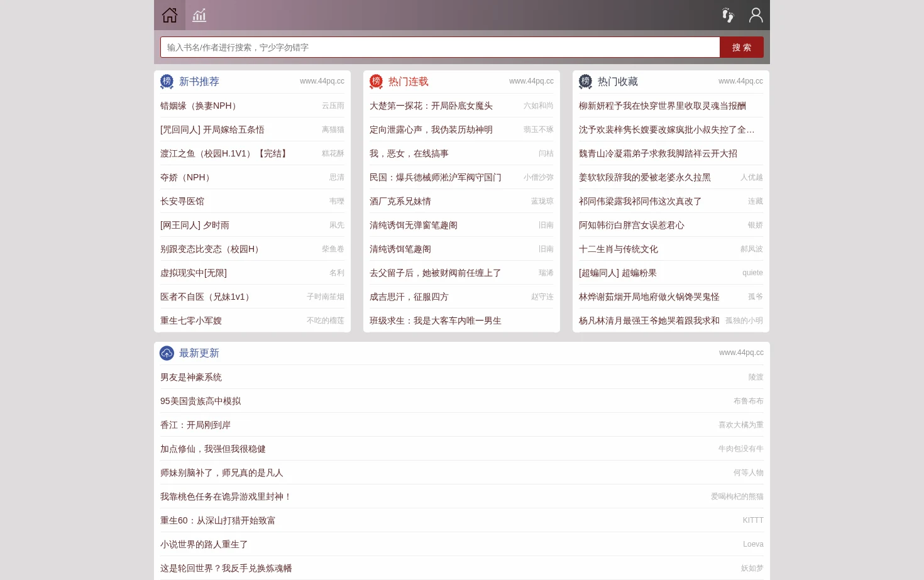Open [咒回同人] 开局嫁给五条悟
Screen dimensions: 924x580
212,129
